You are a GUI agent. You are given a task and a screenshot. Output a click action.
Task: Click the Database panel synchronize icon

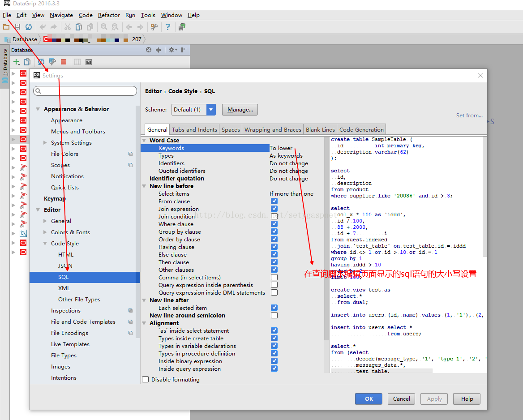tap(41, 62)
